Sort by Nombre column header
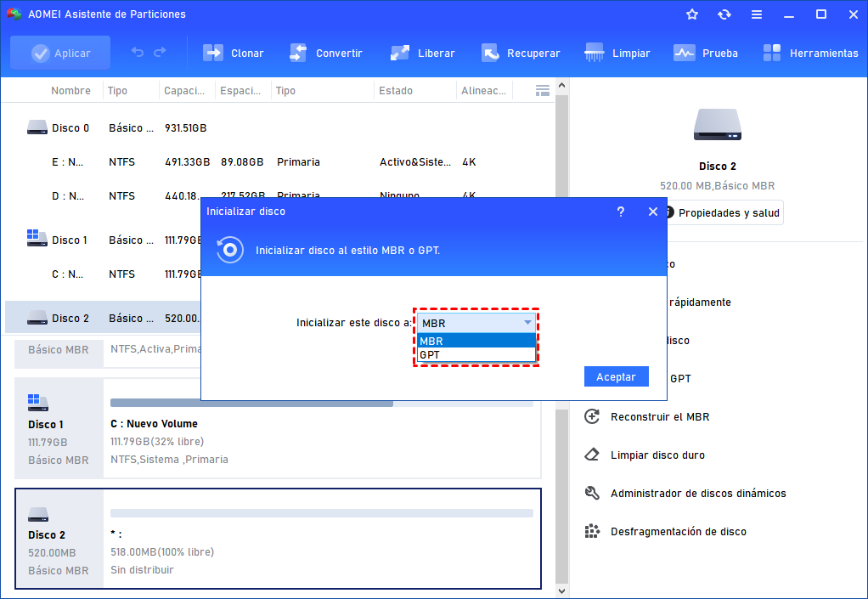 (70, 91)
